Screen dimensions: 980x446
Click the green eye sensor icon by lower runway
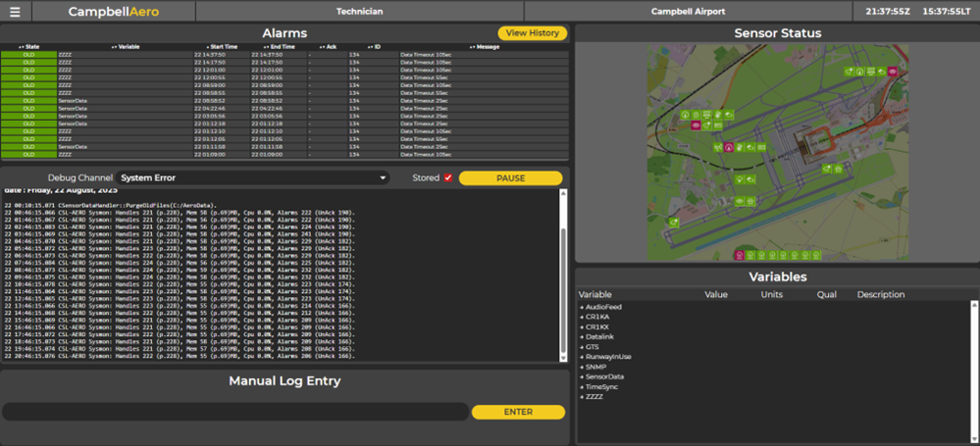tap(741, 201)
